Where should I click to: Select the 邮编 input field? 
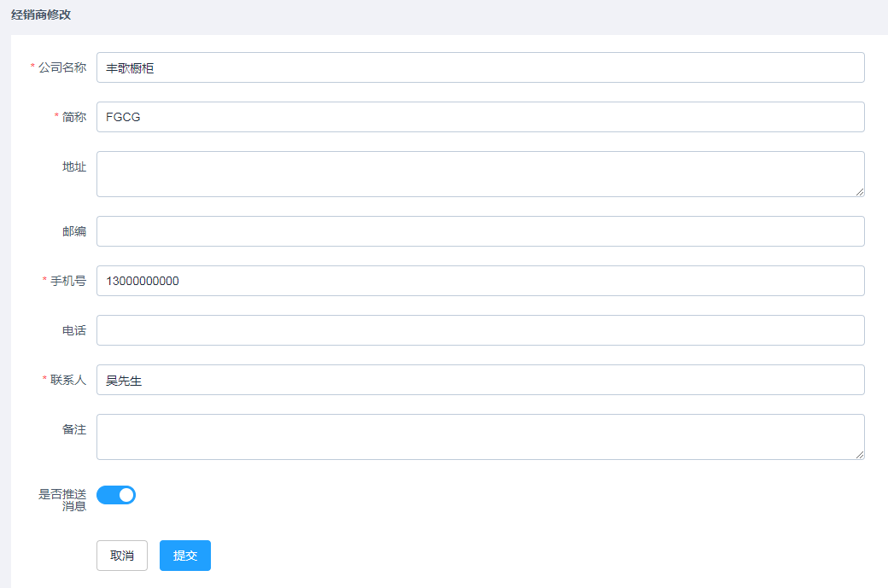click(x=480, y=231)
